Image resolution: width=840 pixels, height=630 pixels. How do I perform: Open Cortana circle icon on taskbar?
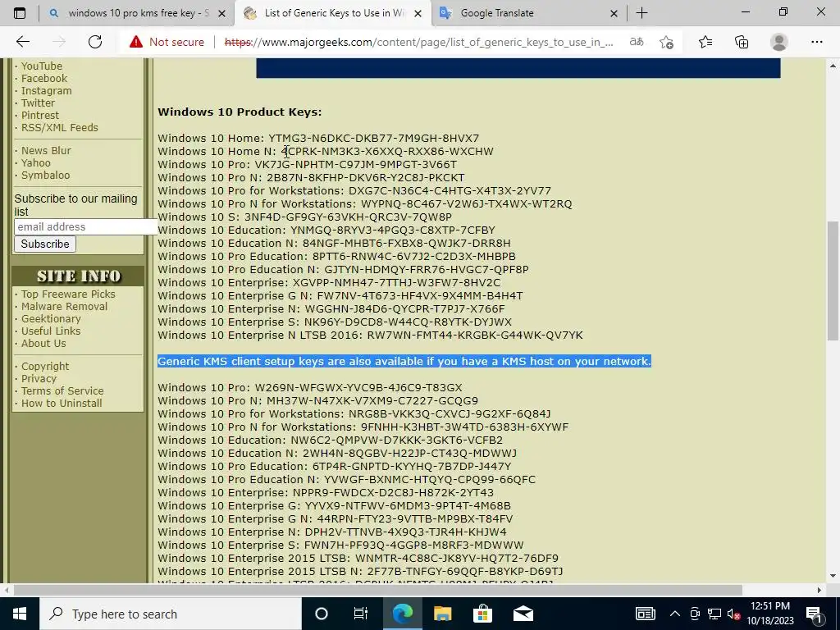(322, 614)
